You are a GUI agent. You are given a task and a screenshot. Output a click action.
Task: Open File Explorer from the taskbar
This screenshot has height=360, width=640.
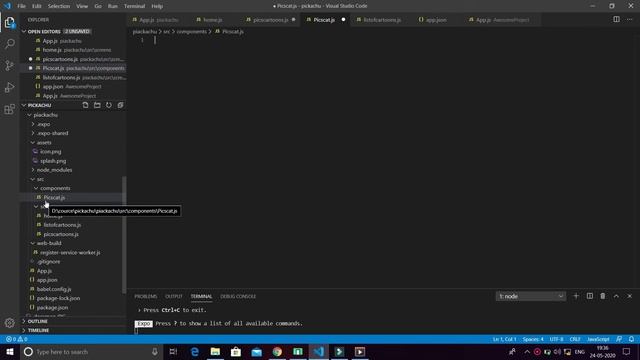click(x=215, y=351)
